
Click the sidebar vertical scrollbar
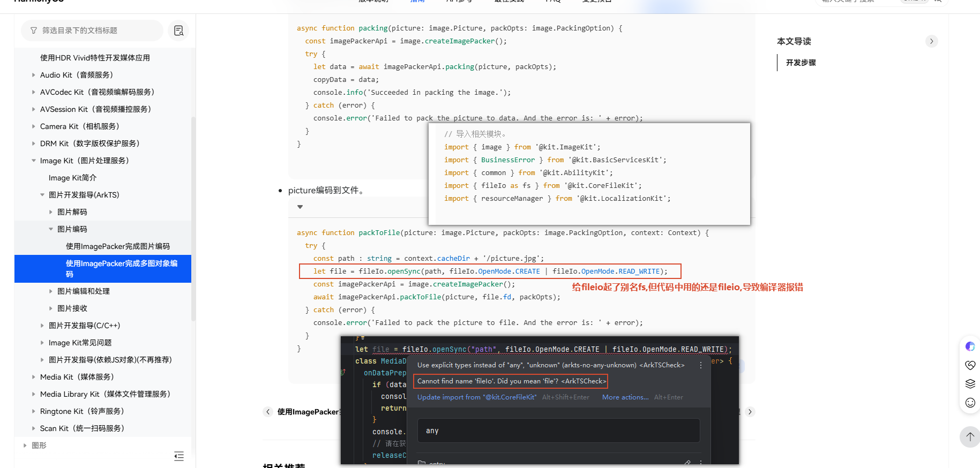pos(193,218)
